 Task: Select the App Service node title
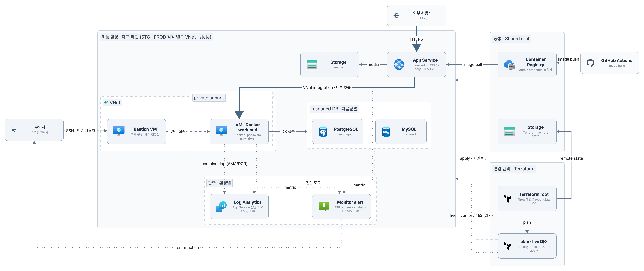pos(425,60)
